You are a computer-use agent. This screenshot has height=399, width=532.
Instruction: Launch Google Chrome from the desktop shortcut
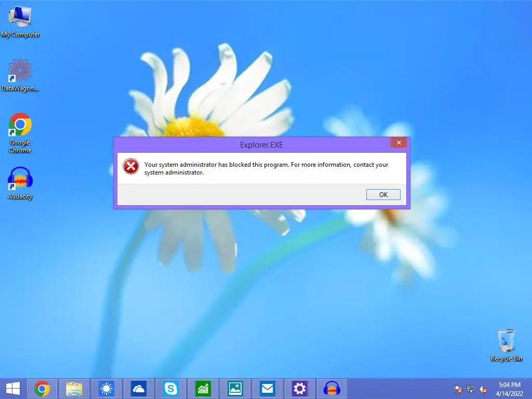(x=20, y=132)
